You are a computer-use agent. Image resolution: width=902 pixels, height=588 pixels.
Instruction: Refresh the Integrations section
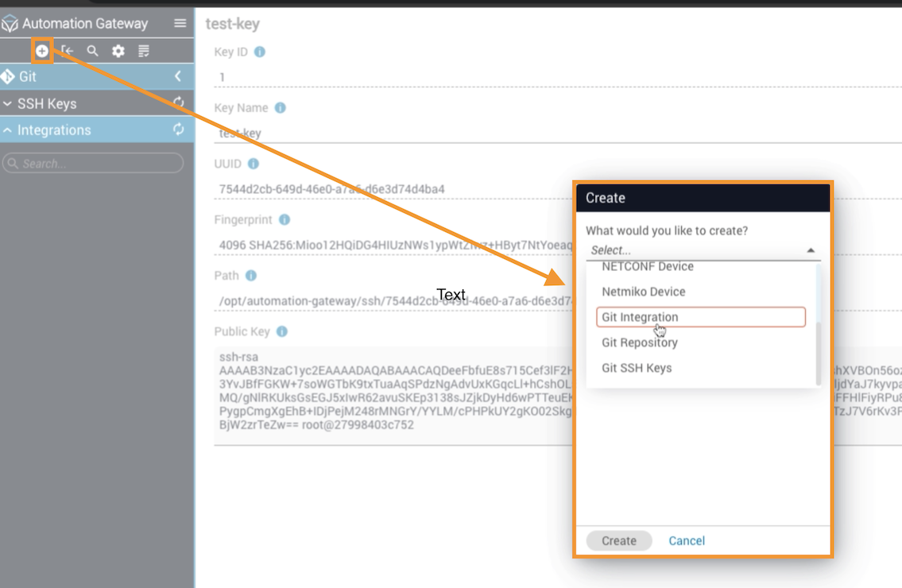[x=179, y=130]
